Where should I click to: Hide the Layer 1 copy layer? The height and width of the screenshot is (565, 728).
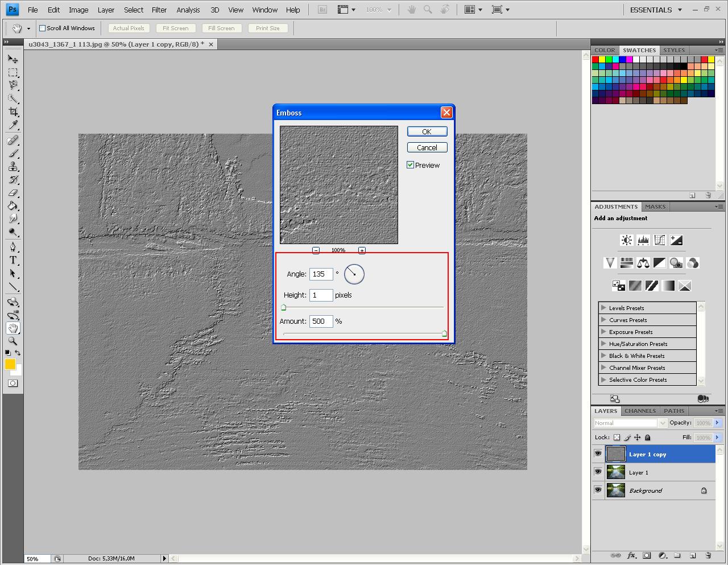click(598, 453)
